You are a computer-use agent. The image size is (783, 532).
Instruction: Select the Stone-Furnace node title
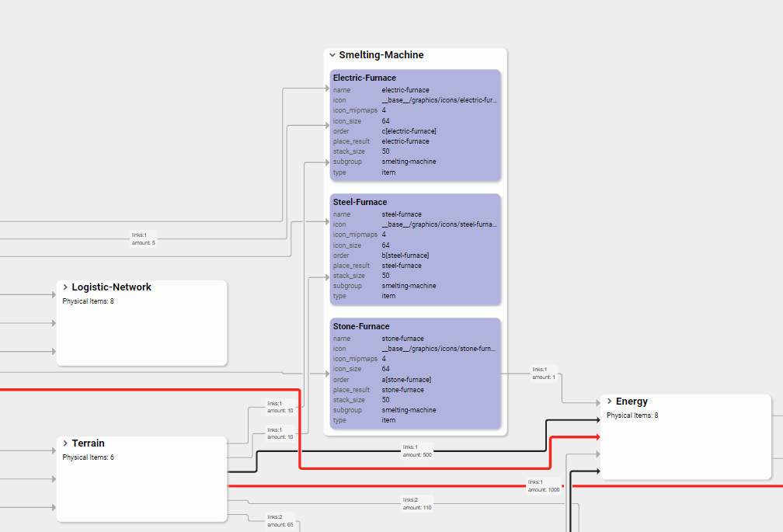coord(361,326)
